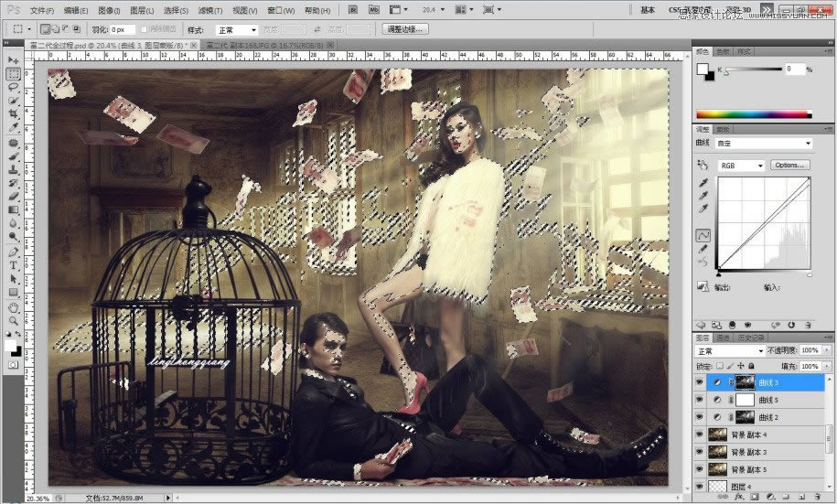Hide the 曲线 3 layer

pyautogui.click(x=701, y=383)
